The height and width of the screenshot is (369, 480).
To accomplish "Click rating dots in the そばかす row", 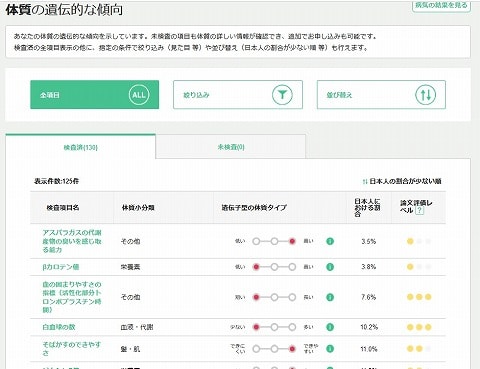I will [419, 349].
